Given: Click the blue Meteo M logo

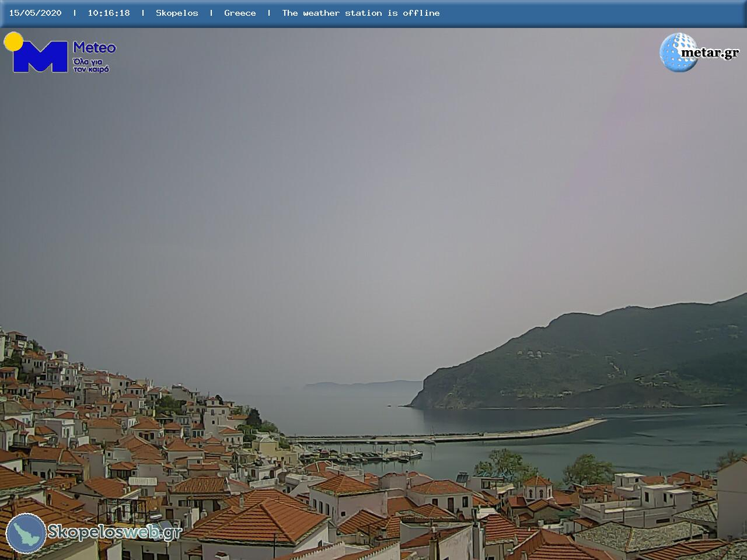Looking at the screenshot, I should [x=40, y=57].
